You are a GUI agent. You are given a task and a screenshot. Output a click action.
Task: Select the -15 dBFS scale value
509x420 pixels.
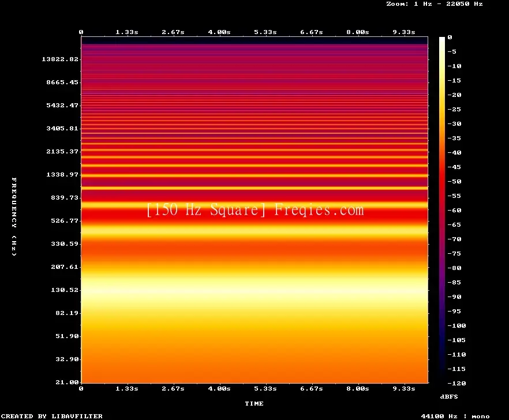pos(454,80)
